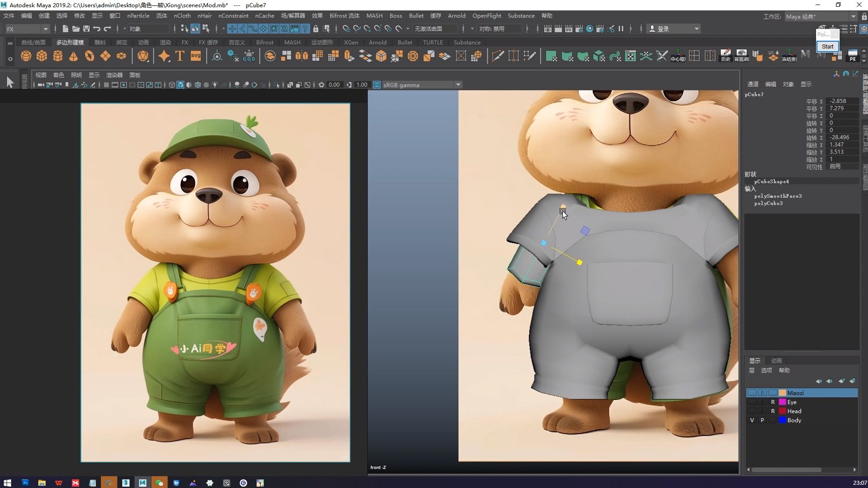This screenshot has width=868, height=488.
Task: Open the Arnold menu in the menu bar
Action: click(x=457, y=15)
